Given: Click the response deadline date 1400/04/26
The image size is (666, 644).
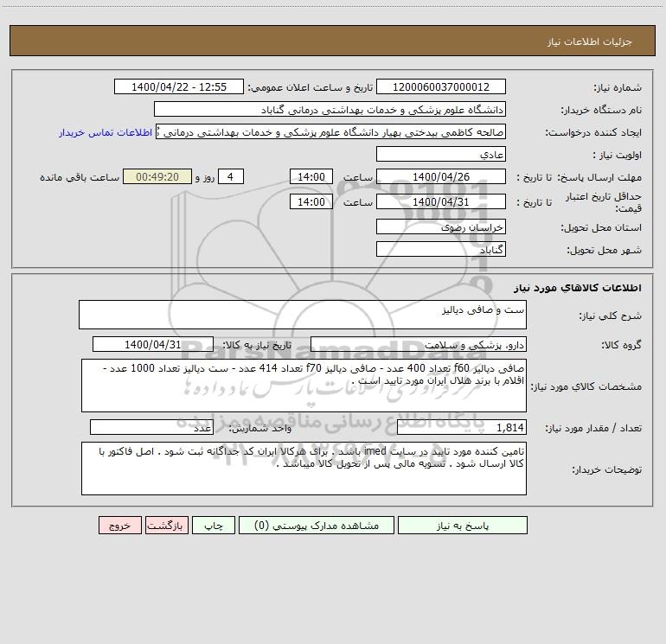Looking at the screenshot, I should [x=441, y=176].
